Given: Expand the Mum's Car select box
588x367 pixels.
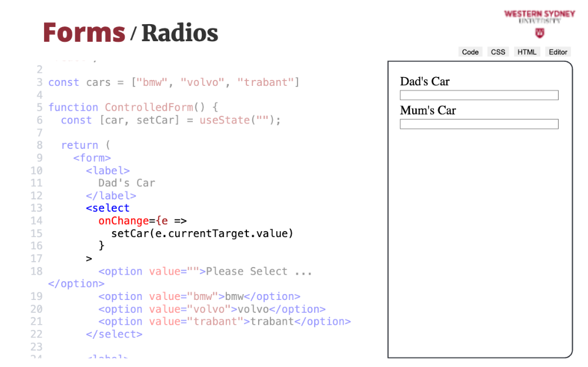Looking at the screenshot, I should (479, 124).
